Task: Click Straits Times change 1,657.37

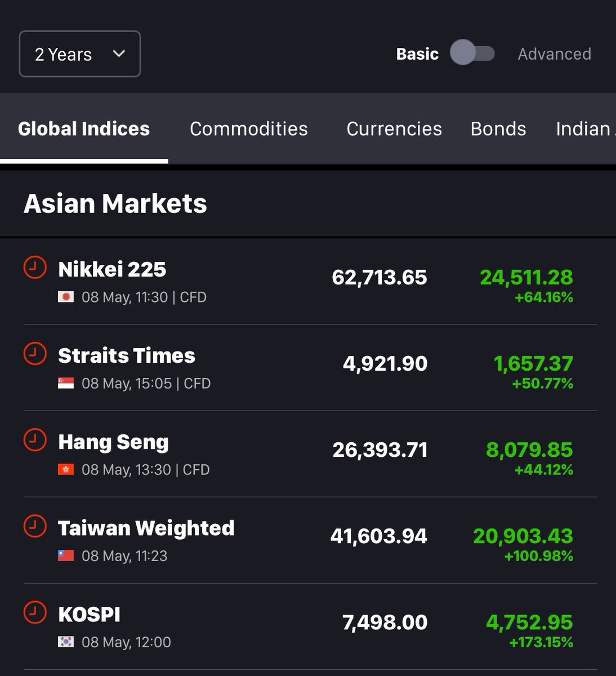Action: [x=533, y=363]
